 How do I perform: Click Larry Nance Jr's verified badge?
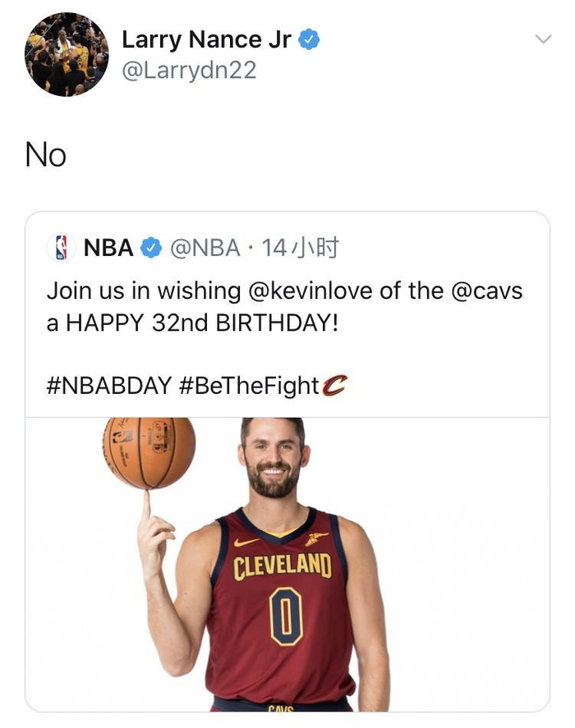308,39
